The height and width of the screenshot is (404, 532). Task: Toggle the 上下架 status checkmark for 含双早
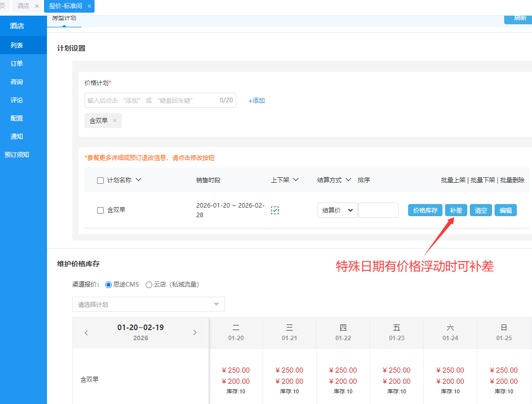(275, 210)
